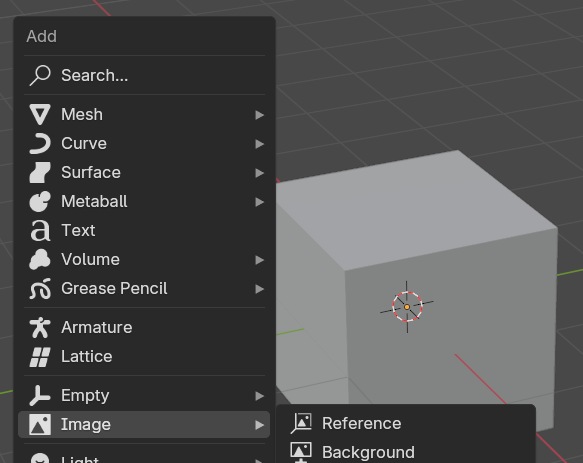Add a Background image
This screenshot has width=583, height=463.
[406, 452]
